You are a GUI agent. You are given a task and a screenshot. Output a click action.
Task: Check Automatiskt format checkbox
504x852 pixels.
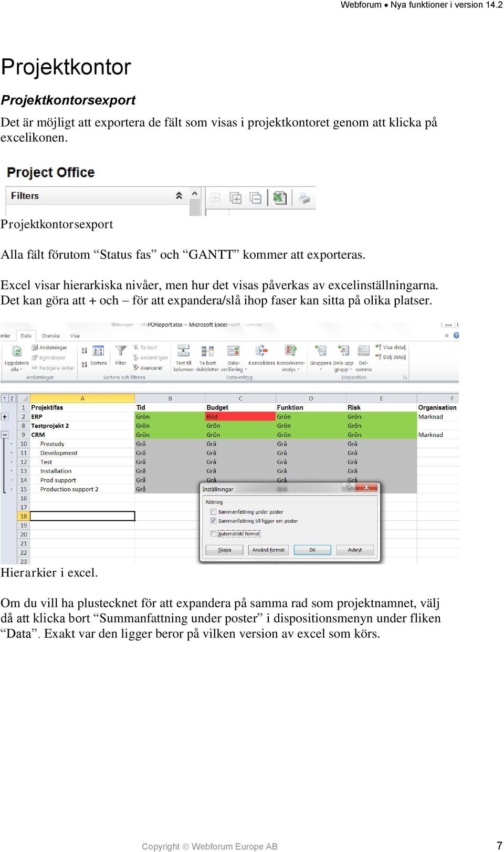pyautogui.click(x=213, y=534)
